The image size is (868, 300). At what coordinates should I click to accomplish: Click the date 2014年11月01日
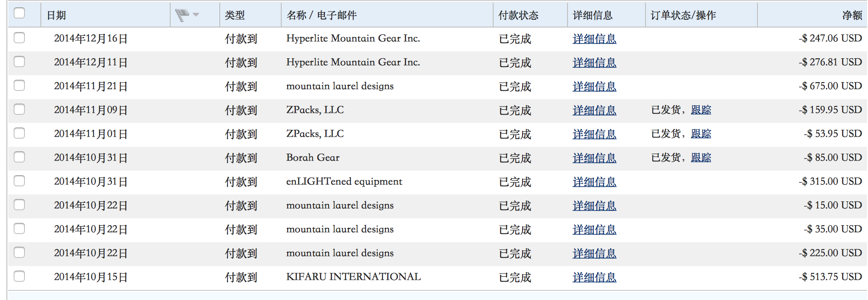pos(91,134)
